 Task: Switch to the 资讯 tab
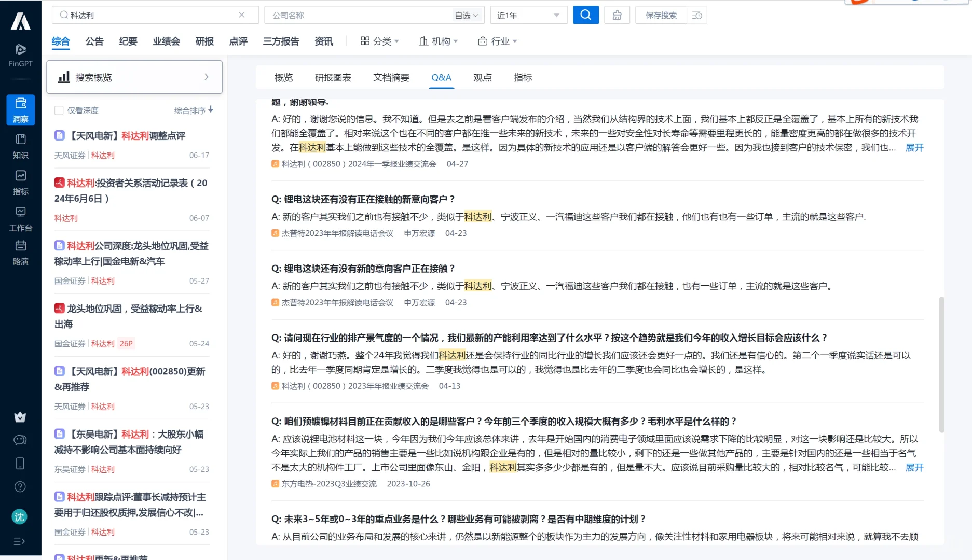pyautogui.click(x=324, y=41)
